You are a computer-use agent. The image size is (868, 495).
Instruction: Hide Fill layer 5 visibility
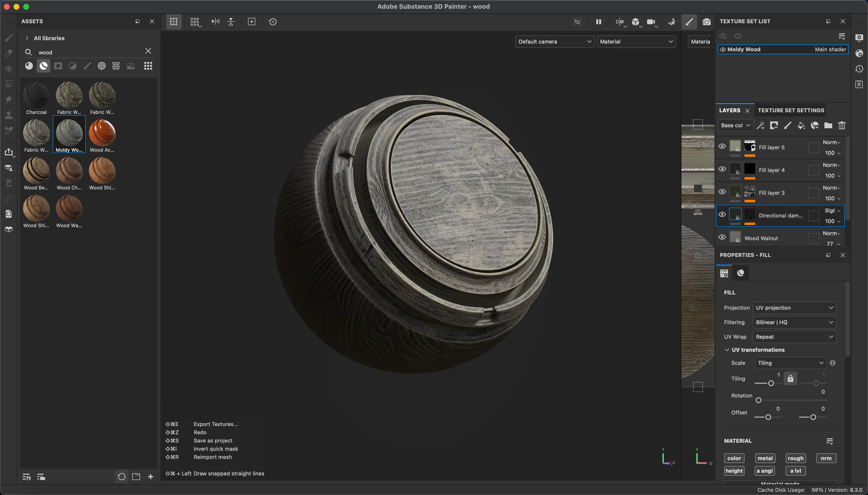[x=722, y=147]
